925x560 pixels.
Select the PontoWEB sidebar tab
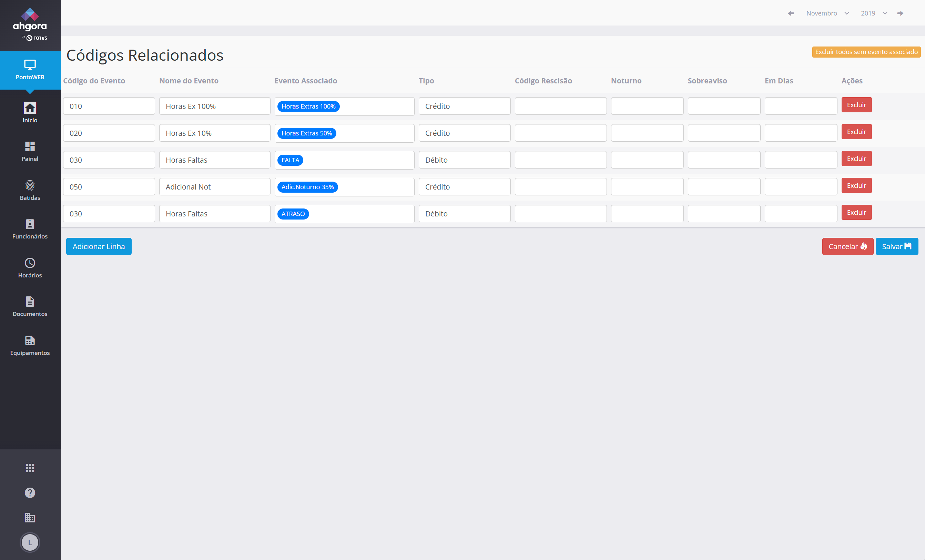(30, 70)
